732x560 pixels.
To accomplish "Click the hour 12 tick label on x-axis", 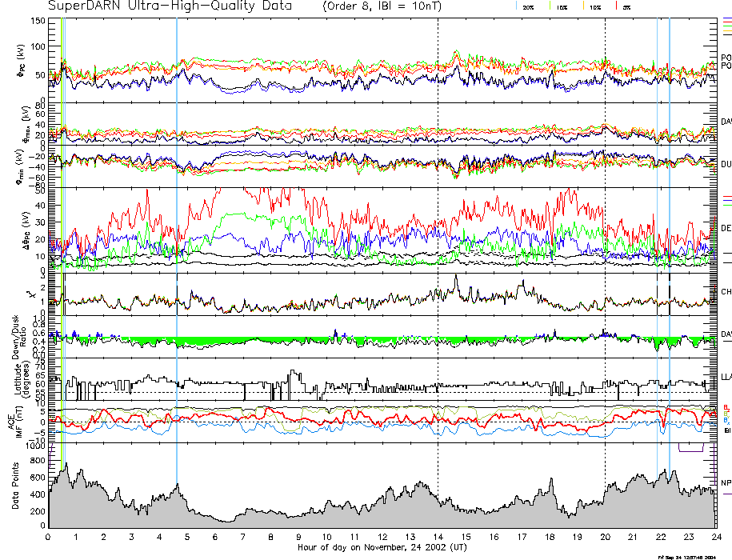I will coord(382,536).
